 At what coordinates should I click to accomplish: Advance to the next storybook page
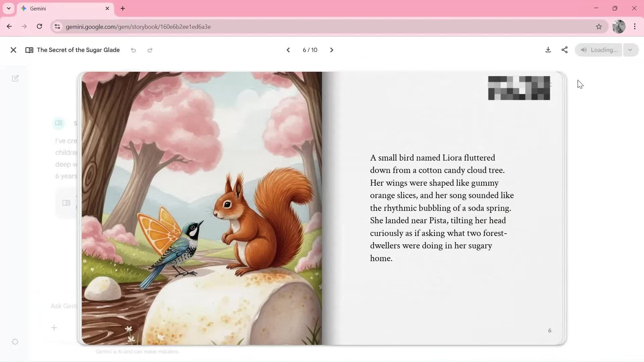click(331, 50)
